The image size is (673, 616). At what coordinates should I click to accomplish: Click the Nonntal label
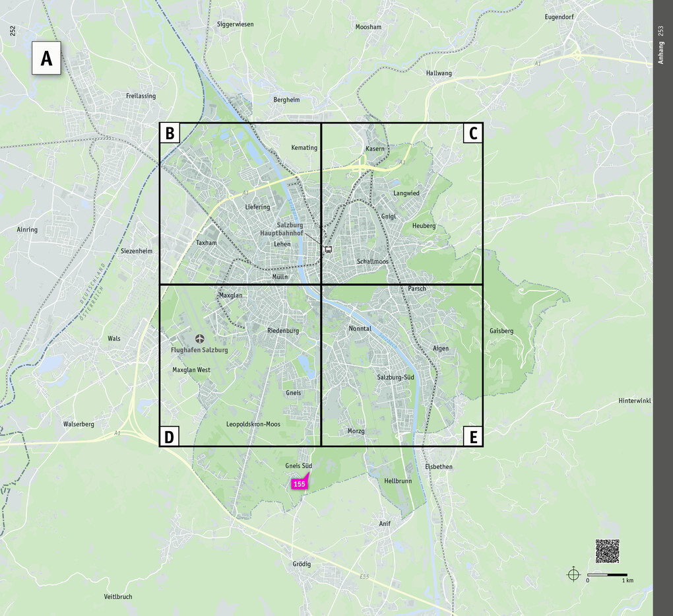360,329
